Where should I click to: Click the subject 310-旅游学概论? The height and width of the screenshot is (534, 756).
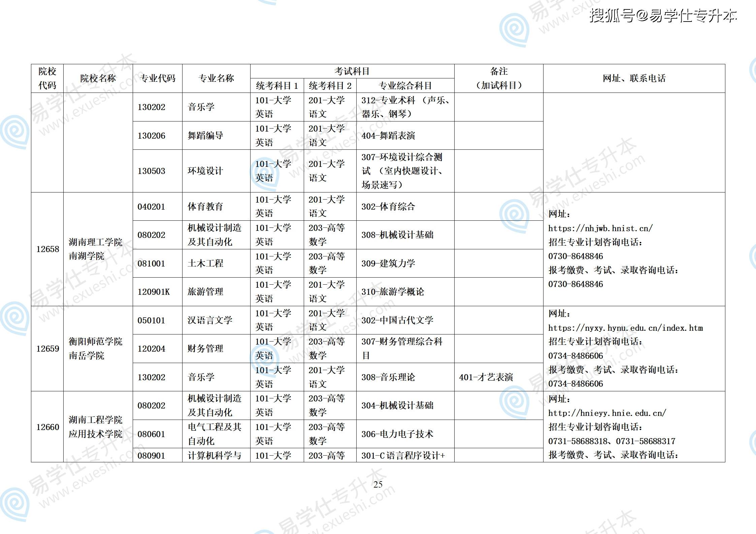pos(393,292)
